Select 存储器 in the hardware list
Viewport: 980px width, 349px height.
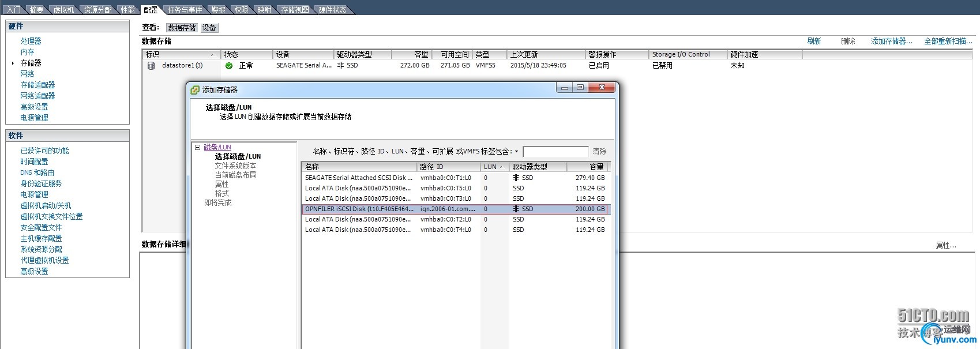(31, 63)
